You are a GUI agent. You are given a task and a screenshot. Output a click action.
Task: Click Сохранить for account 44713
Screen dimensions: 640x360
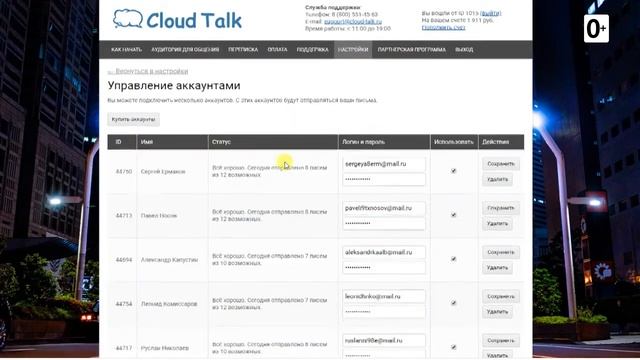501,208
